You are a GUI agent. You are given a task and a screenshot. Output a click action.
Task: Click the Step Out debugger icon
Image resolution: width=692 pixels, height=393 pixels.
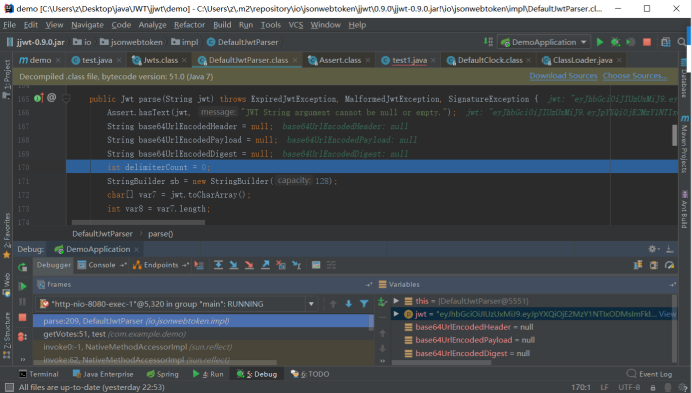265,265
